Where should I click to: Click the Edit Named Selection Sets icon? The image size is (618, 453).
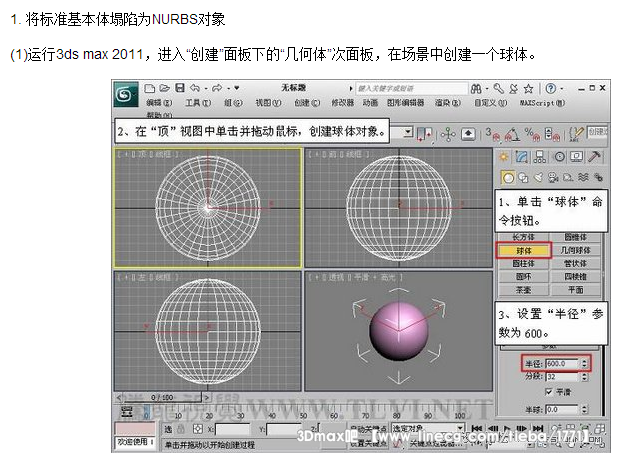[576, 134]
